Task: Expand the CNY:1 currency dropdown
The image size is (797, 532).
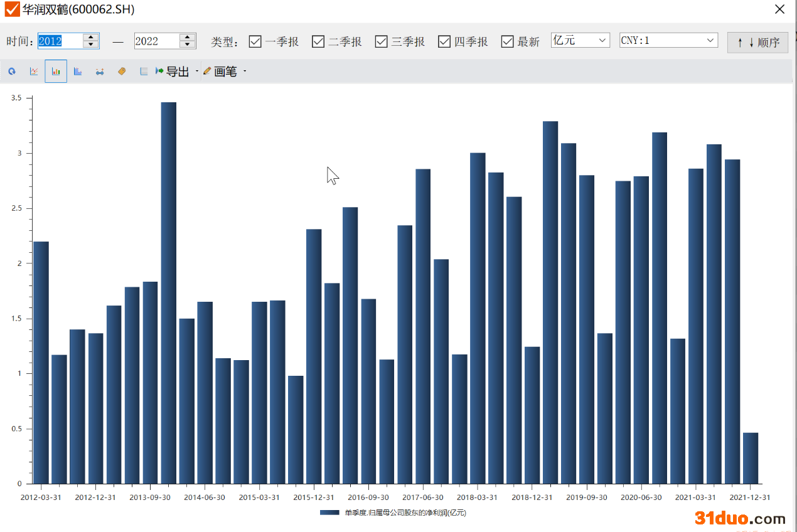Action: tap(668, 40)
